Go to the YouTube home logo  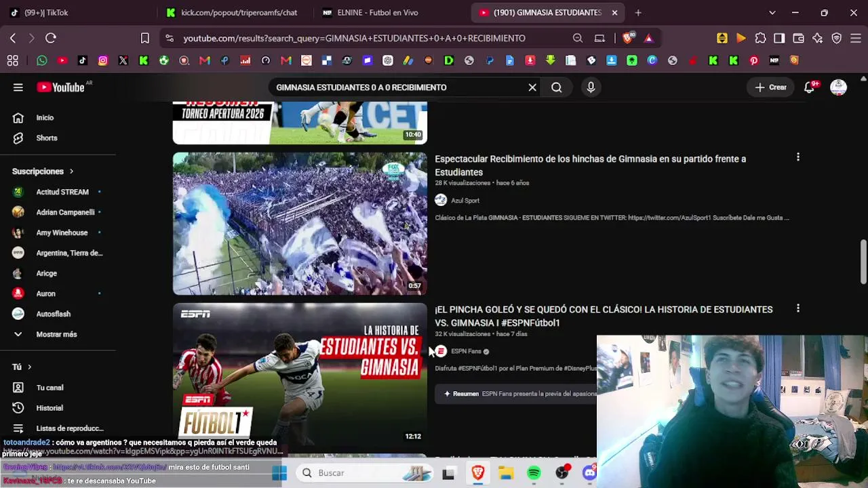(60, 87)
